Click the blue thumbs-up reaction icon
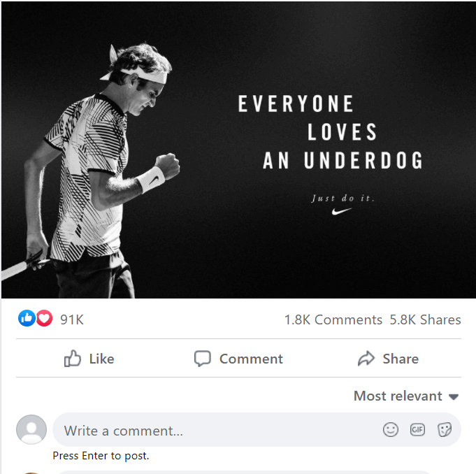476x474 pixels. [27, 318]
